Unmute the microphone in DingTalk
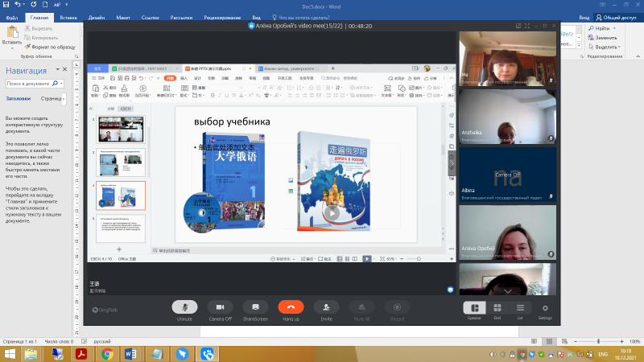 click(186, 308)
